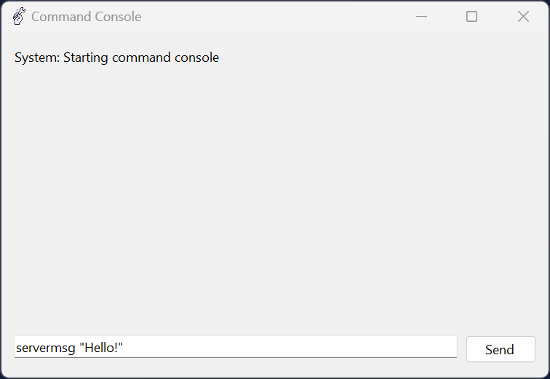Click the feather app icon in title bar
This screenshot has width=550, height=379.
[x=19, y=16]
